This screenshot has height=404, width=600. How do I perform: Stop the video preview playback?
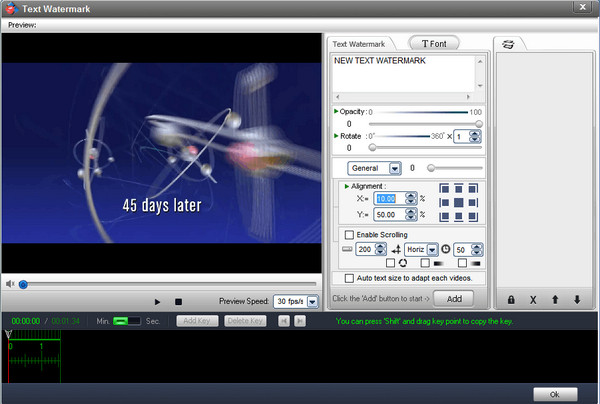[x=178, y=301]
